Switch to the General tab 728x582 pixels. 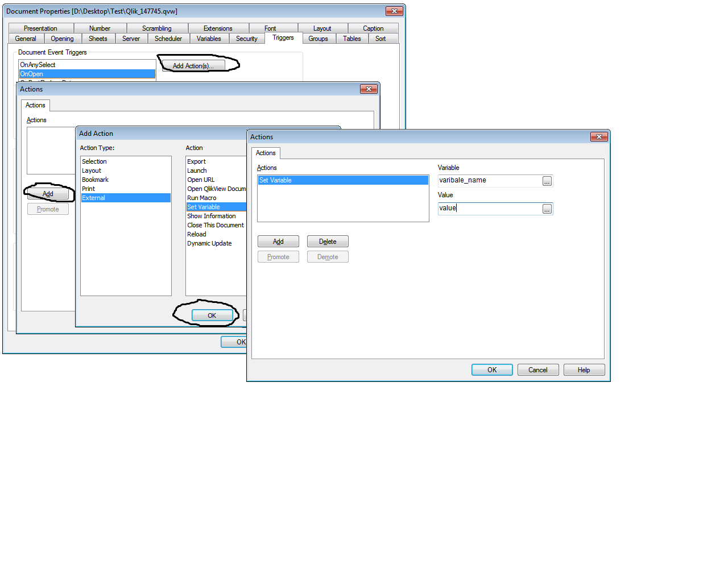tap(26, 39)
